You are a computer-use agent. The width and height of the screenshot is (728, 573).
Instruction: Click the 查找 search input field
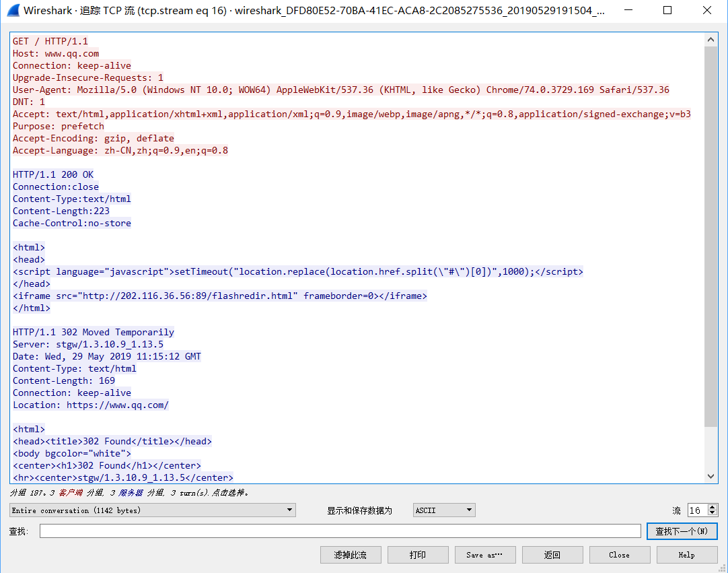tap(340, 531)
